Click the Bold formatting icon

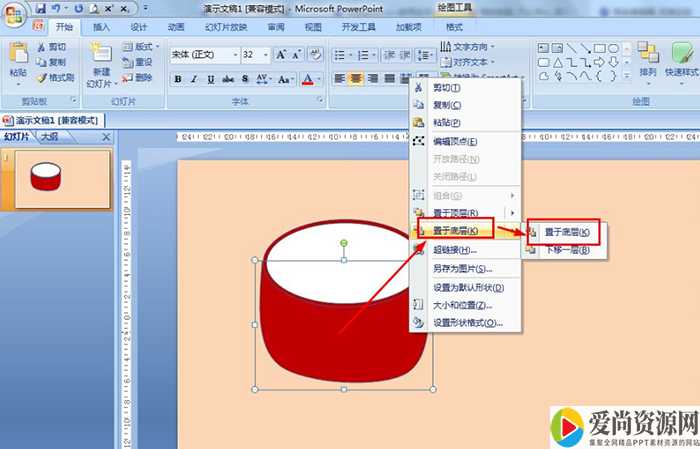pos(178,79)
